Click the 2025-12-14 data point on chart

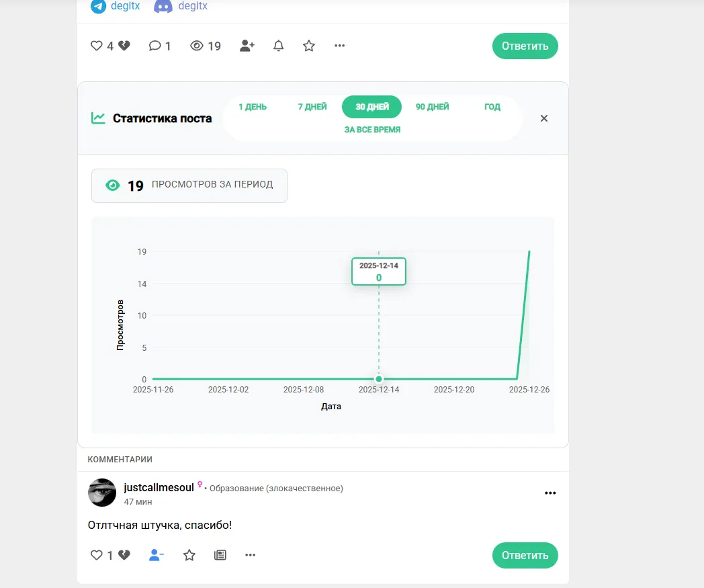[378, 379]
